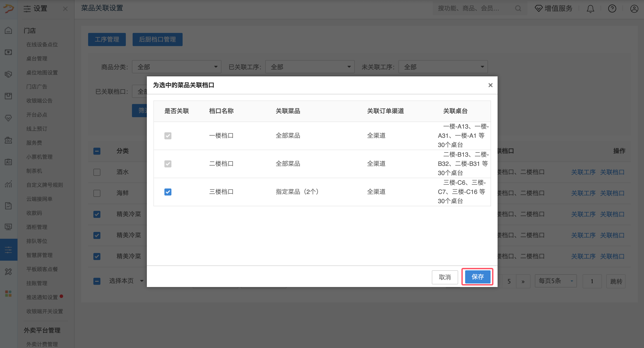Open 小票机管理 menu item
This screenshot has width=644, height=348.
point(39,157)
